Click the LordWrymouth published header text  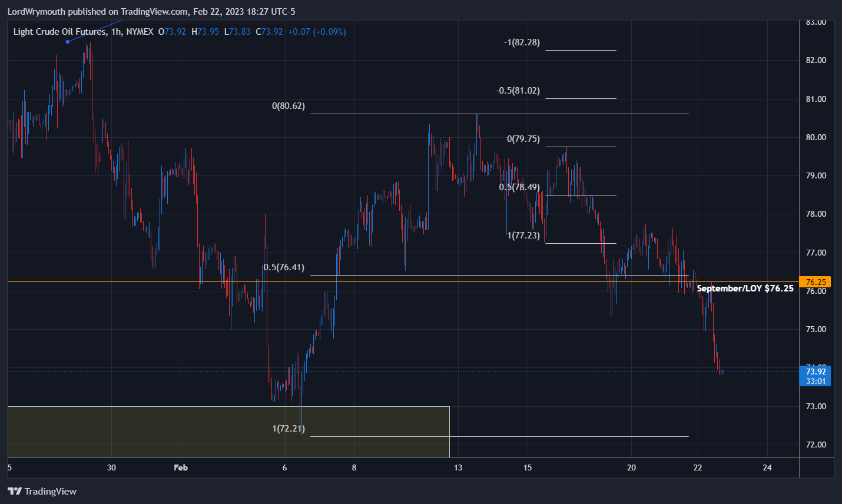(151, 11)
